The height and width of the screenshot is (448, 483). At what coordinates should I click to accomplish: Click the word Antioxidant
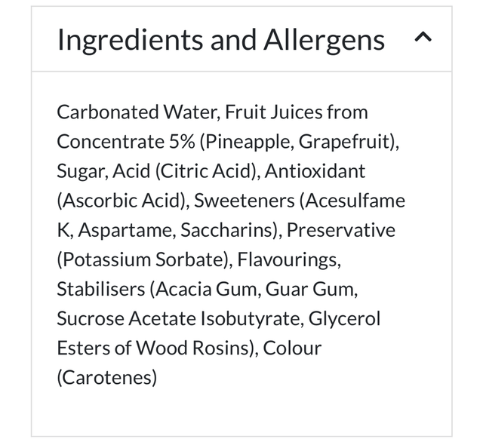317,171
